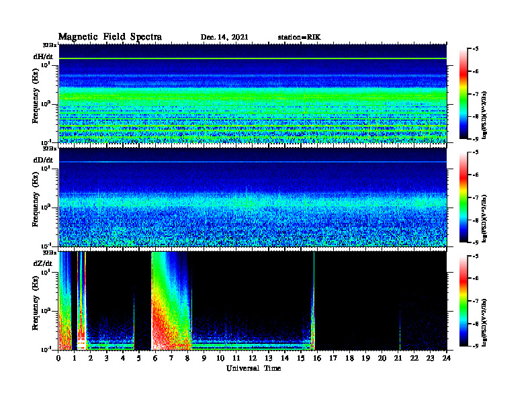Click hour tick label "2" on time axis
Image resolution: width=532 pixels, height=411 pixels.
click(x=91, y=359)
